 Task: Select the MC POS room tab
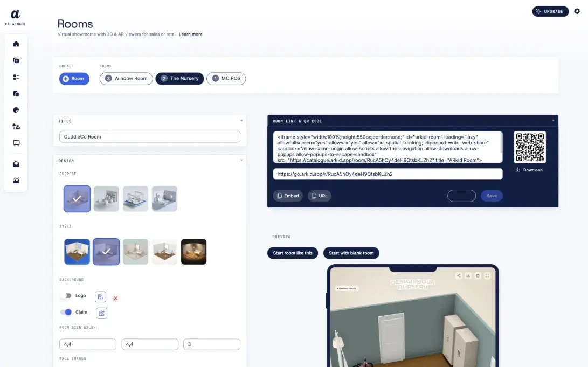pos(226,78)
